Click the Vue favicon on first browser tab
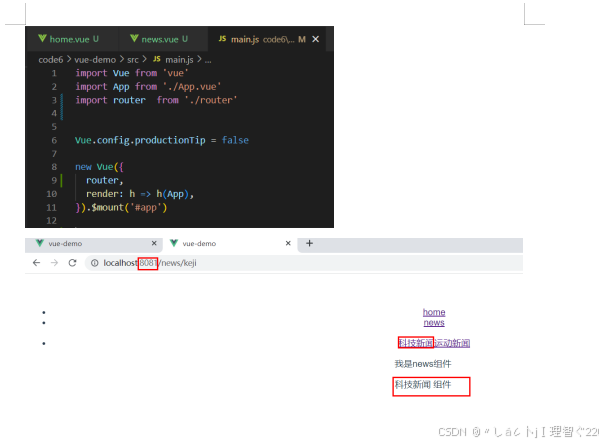 coord(40,243)
